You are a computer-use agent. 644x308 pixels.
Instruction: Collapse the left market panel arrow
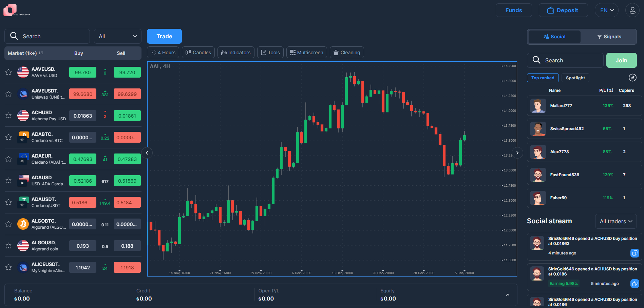(x=147, y=153)
